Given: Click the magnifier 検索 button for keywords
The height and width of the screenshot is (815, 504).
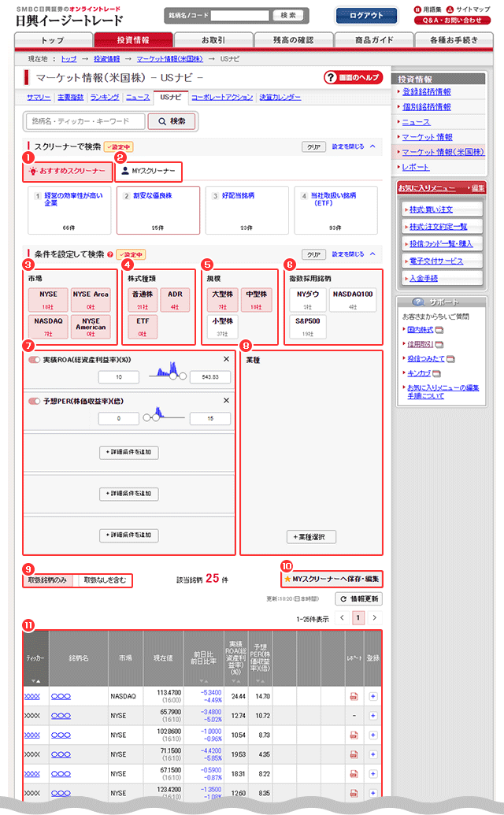Looking at the screenshot, I should click(x=172, y=121).
